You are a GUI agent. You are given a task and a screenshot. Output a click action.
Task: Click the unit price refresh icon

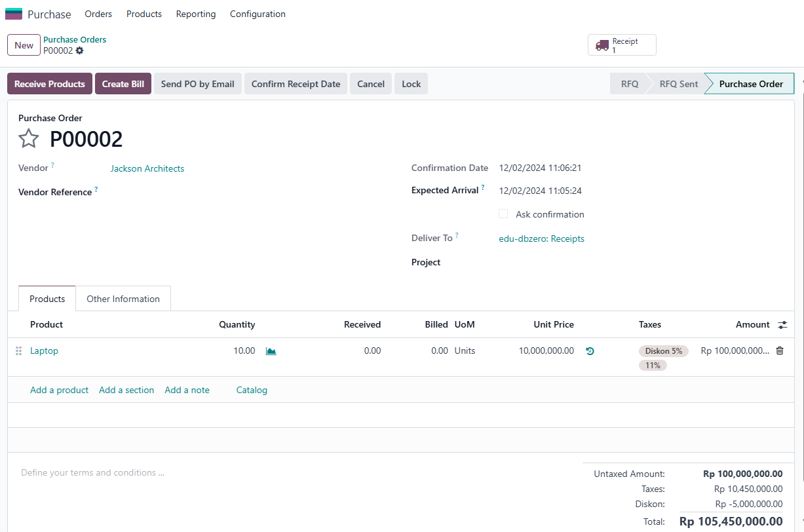[590, 351]
